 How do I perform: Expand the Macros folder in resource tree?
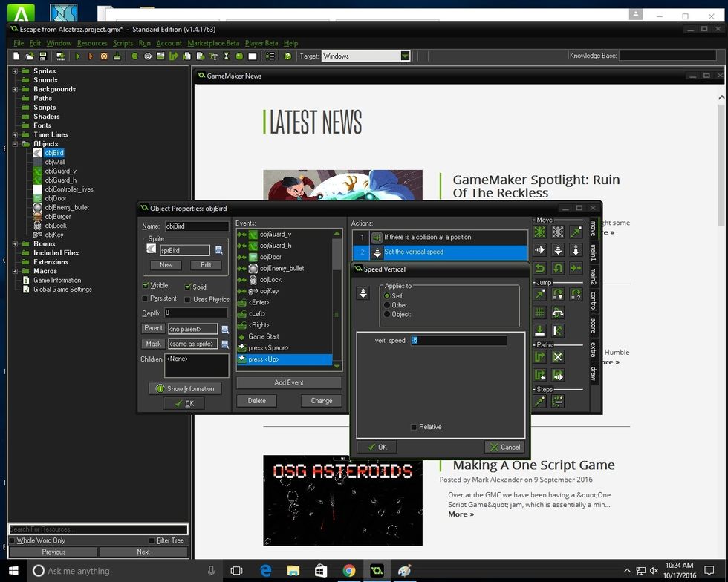click(15, 271)
